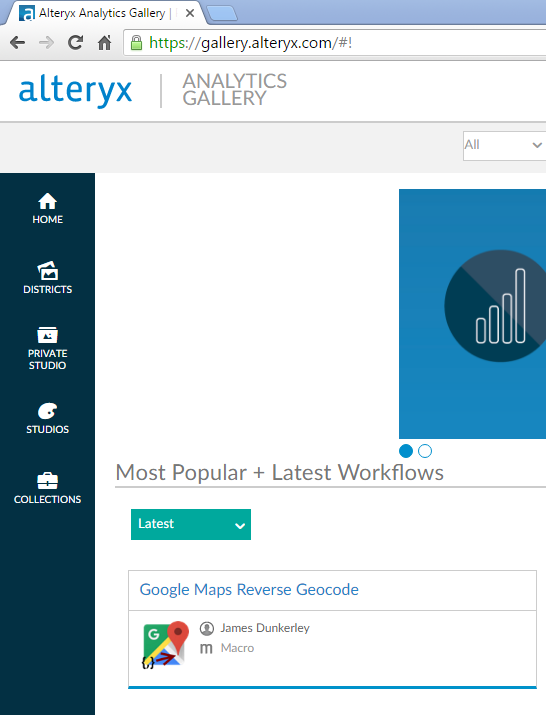This screenshot has height=715, width=546.
Task: Click the blue chart banner image
Action: [x=472, y=314]
